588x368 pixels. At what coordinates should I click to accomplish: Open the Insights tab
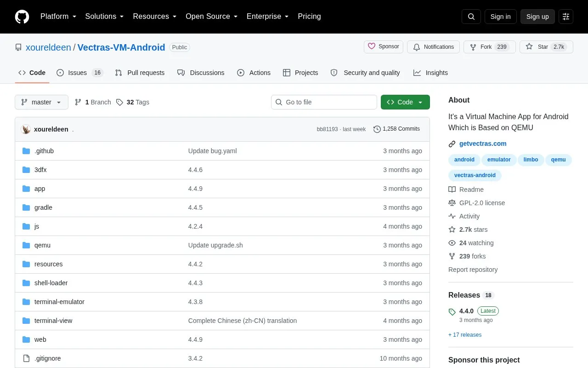430,73
